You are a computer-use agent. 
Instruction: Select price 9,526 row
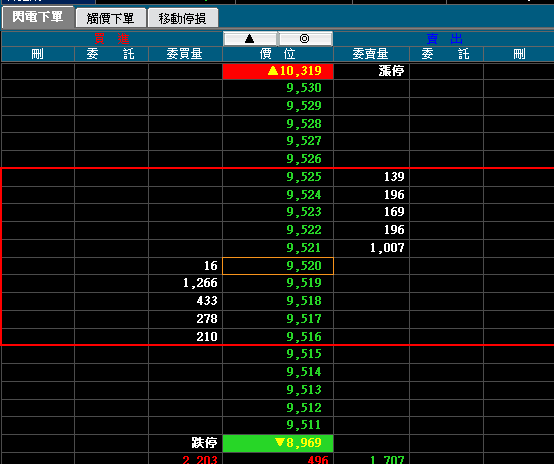click(278, 159)
